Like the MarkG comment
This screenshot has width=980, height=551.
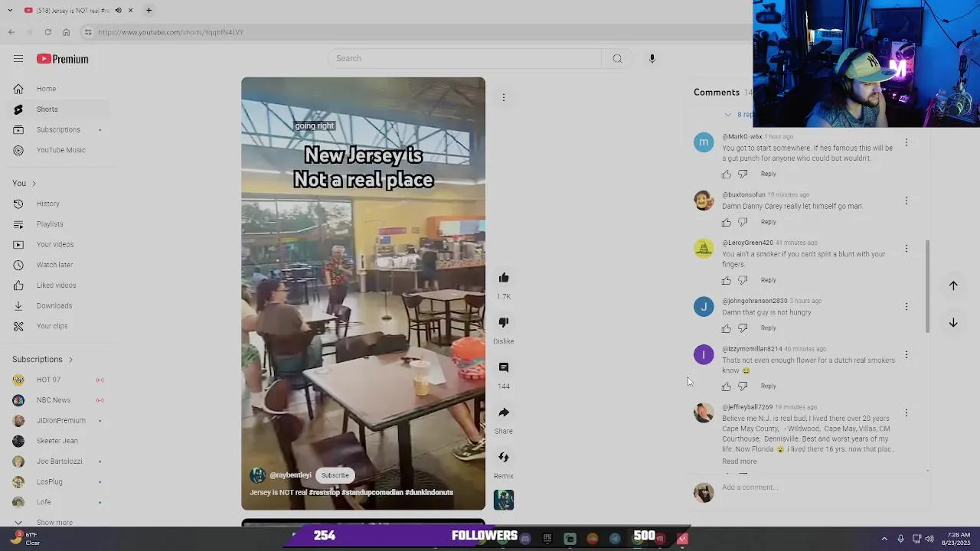click(x=727, y=174)
